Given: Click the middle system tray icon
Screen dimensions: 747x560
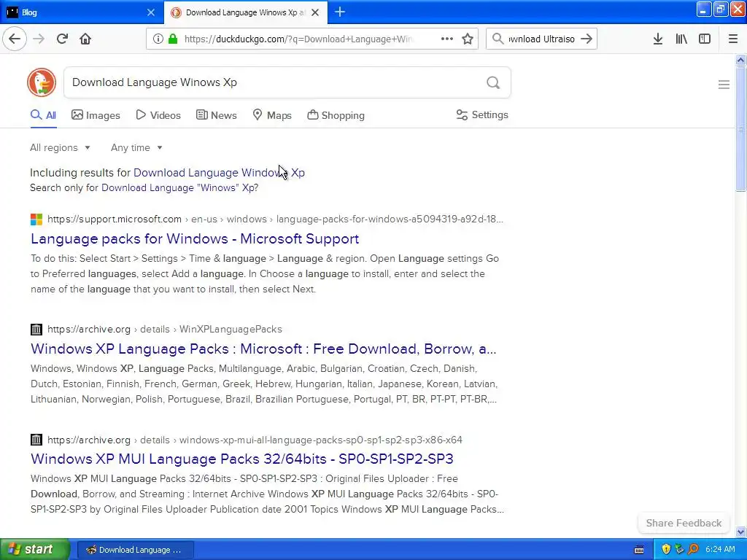Looking at the screenshot, I should click(679, 549).
